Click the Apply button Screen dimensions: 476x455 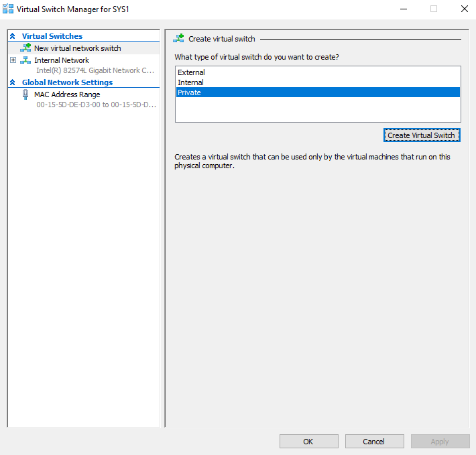(x=440, y=442)
